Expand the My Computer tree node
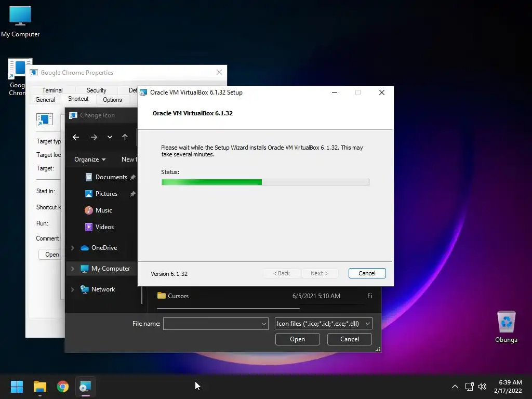Viewport: 532px width, 399px height. pyautogui.click(x=72, y=269)
